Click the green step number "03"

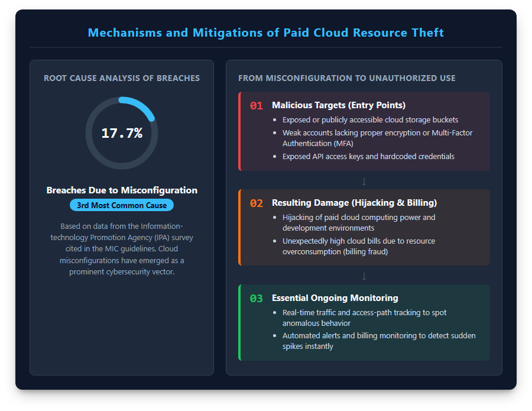pyautogui.click(x=257, y=298)
